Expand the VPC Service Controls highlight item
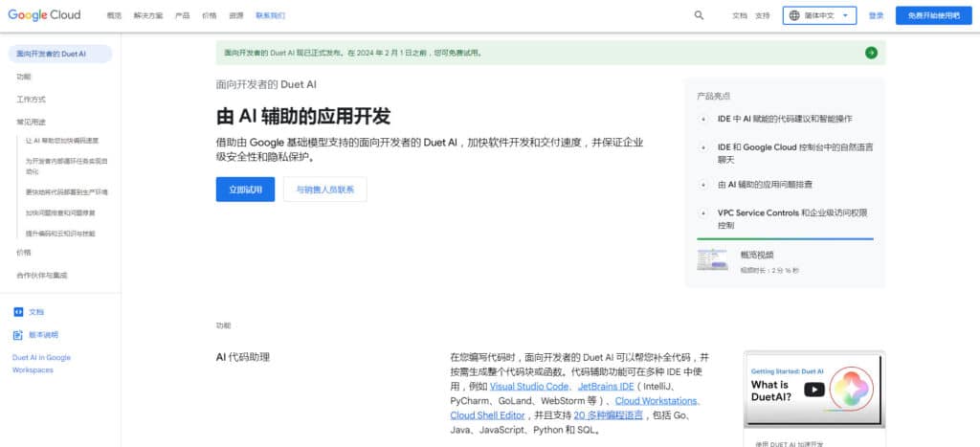Image resolution: width=980 pixels, height=447 pixels. click(x=703, y=213)
